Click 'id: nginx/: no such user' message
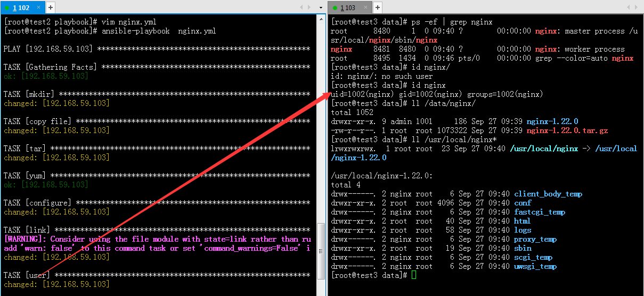This screenshot has height=296, width=644. 382,76
